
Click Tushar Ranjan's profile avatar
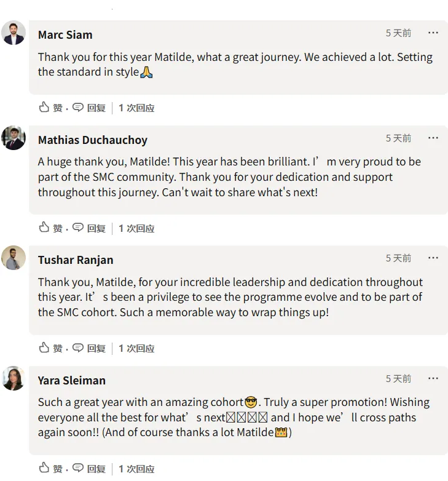14,258
